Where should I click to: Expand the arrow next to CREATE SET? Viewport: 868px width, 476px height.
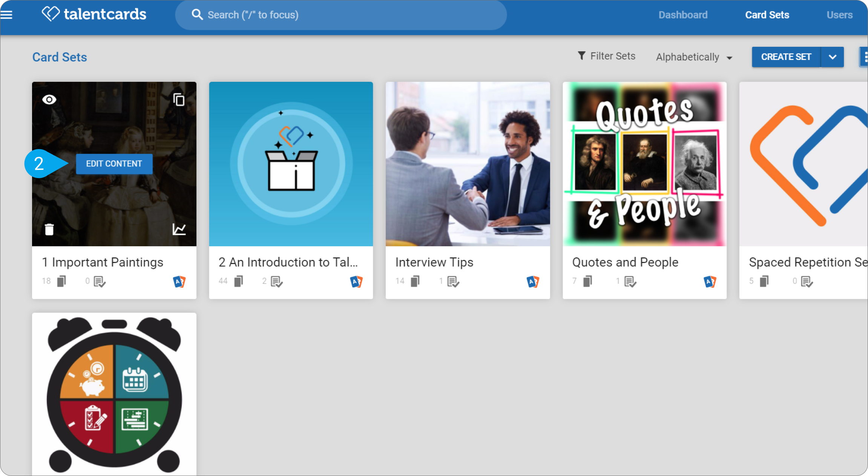833,57
